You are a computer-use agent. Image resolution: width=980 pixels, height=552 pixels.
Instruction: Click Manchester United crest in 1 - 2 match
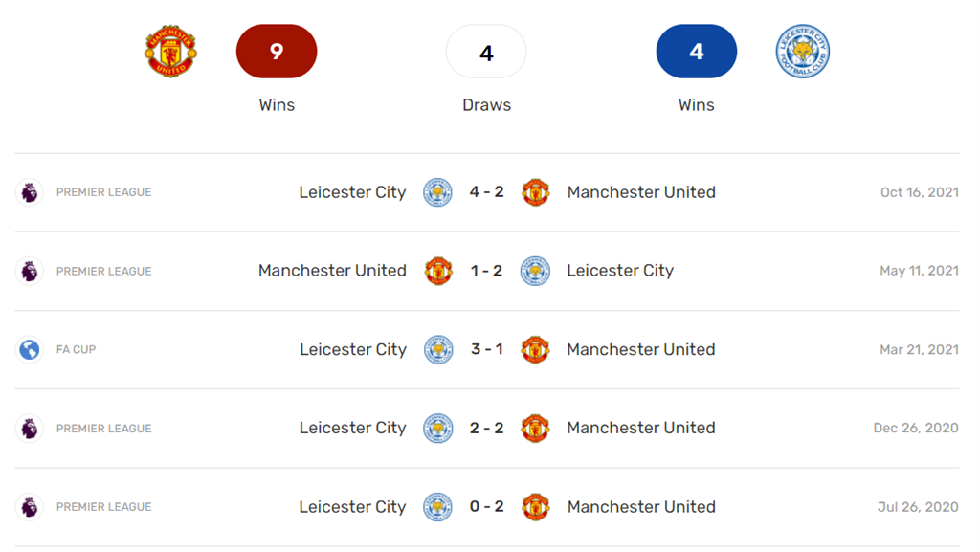pyautogui.click(x=438, y=271)
